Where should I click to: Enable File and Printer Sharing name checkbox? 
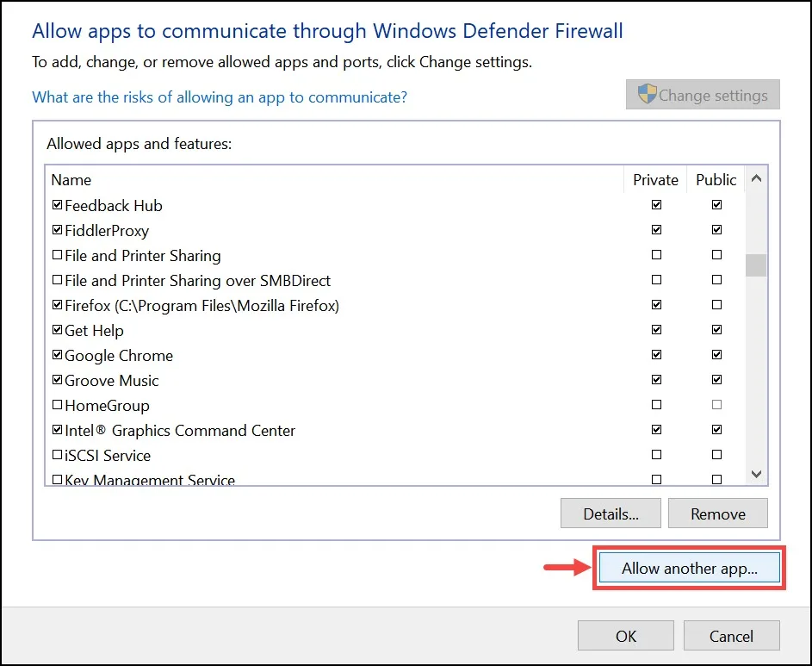coord(58,255)
